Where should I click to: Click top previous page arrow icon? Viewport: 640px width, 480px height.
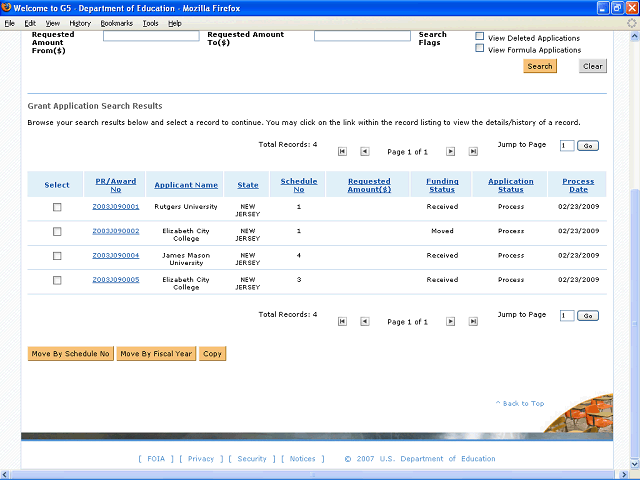point(364,151)
